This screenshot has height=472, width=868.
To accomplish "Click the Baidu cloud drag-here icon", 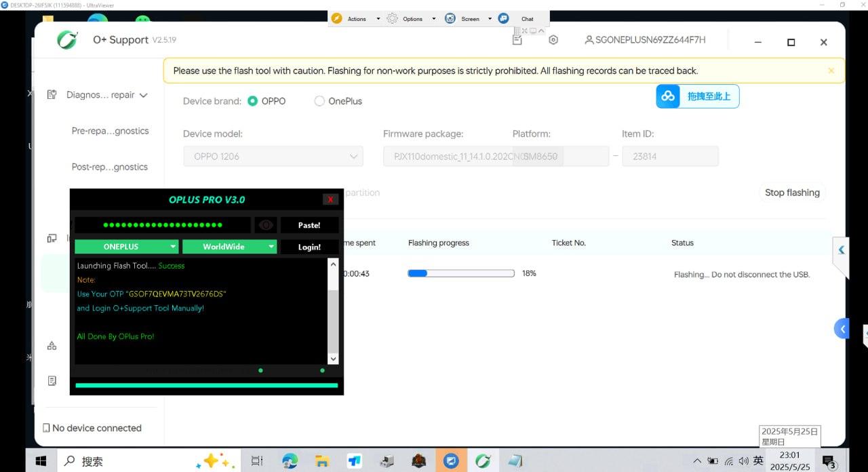I will point(669,96).
